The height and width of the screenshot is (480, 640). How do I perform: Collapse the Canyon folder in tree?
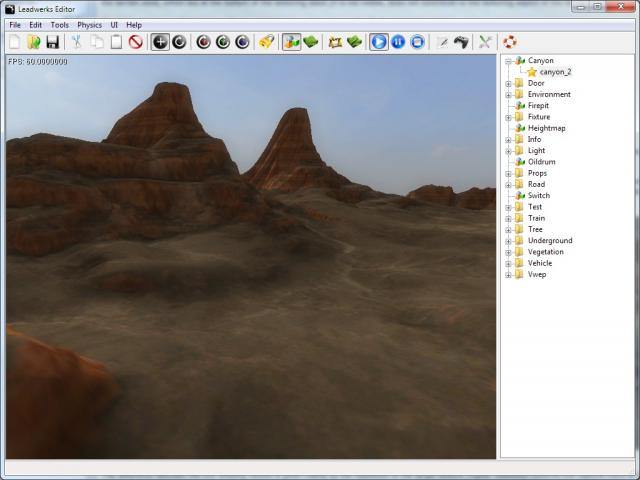pyautogui.click(x=508, y=61)
